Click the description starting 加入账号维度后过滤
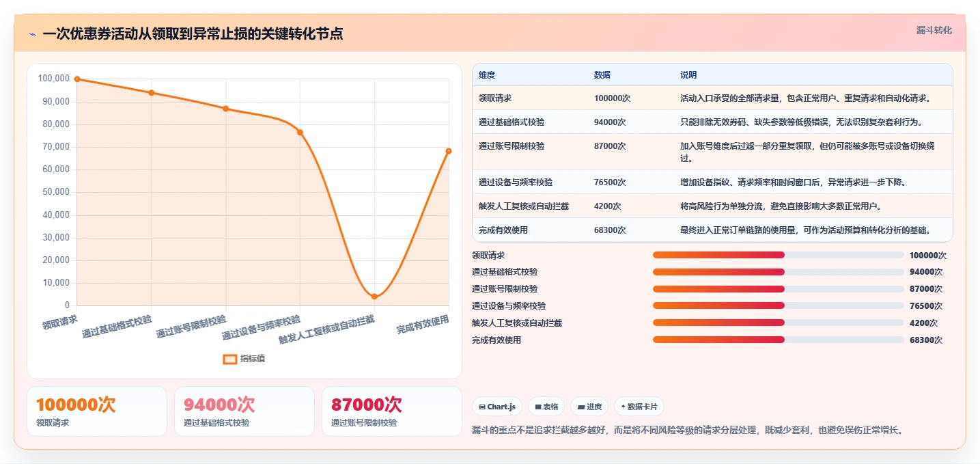This screenshot has height=464, width=980. point(808,152)
